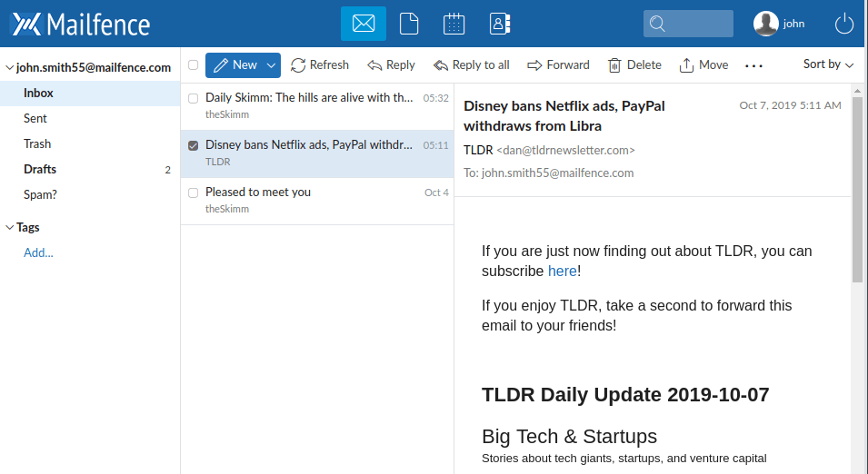Click the message pane scrollbar thumb
The image size is (868, 474).
857,190
